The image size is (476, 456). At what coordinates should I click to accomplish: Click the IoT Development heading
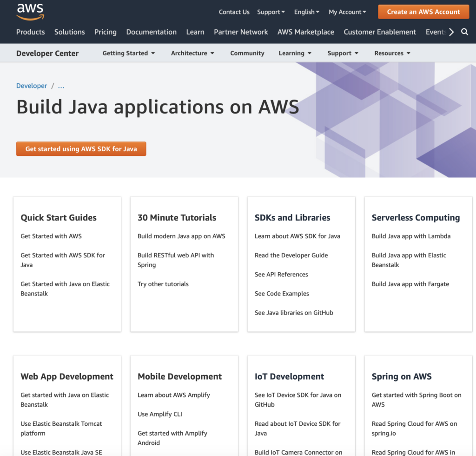click(289, 376)
